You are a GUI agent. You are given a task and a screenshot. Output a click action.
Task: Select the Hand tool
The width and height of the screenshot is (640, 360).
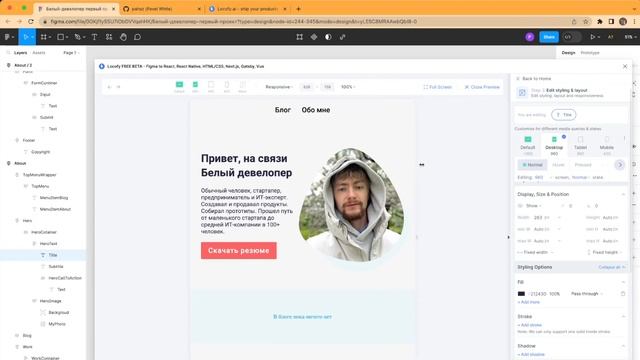pyautogui.click(x=123, y=37)
